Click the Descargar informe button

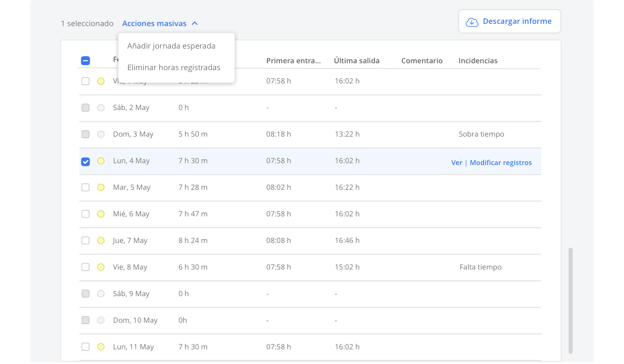[x=510, y=22]
